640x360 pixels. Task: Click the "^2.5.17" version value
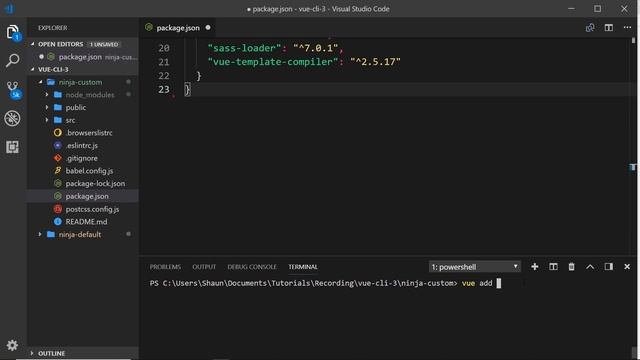pos(375,62)
